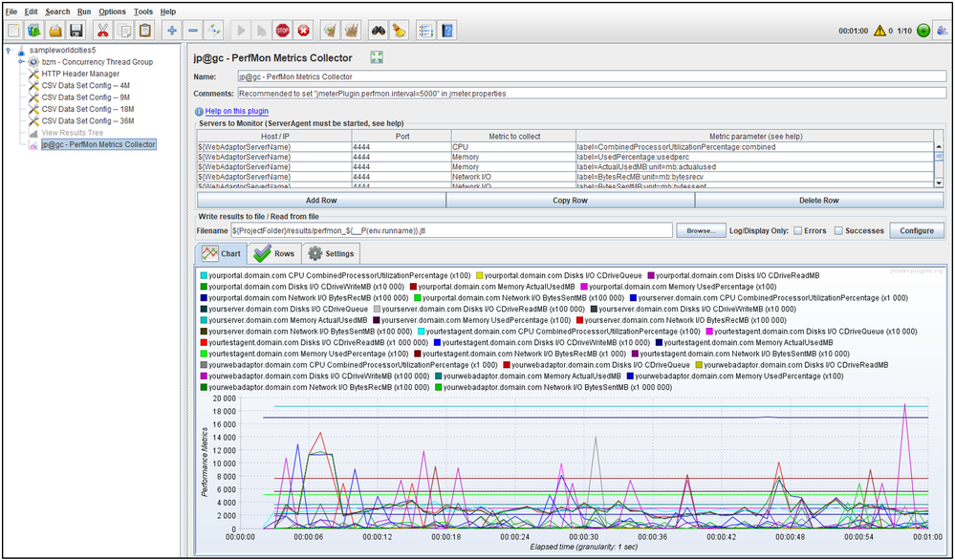The height and width of the screenshot is (560, 955).
Task: Click in the Filename input field
Action: [451, 231]
